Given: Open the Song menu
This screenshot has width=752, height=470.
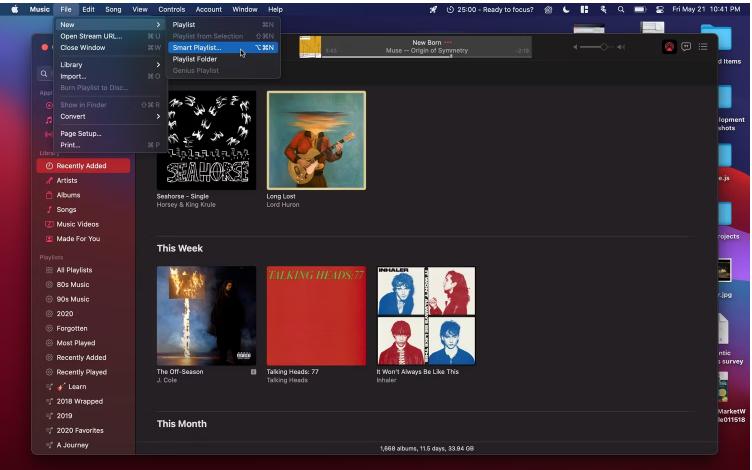Looking at the screenshot, I should [113, 9].
